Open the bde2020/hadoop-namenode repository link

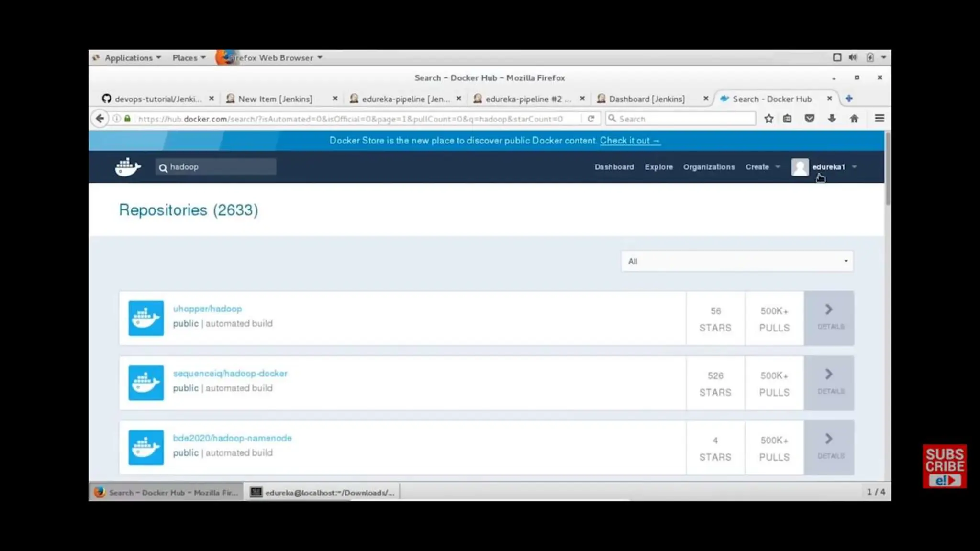click(232, 438)
